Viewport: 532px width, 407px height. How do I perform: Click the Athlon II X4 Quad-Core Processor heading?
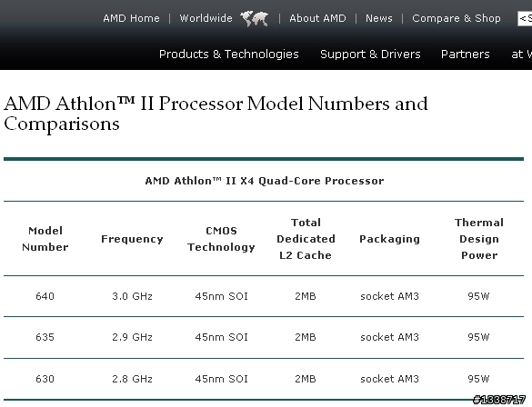tap(265, 181)
